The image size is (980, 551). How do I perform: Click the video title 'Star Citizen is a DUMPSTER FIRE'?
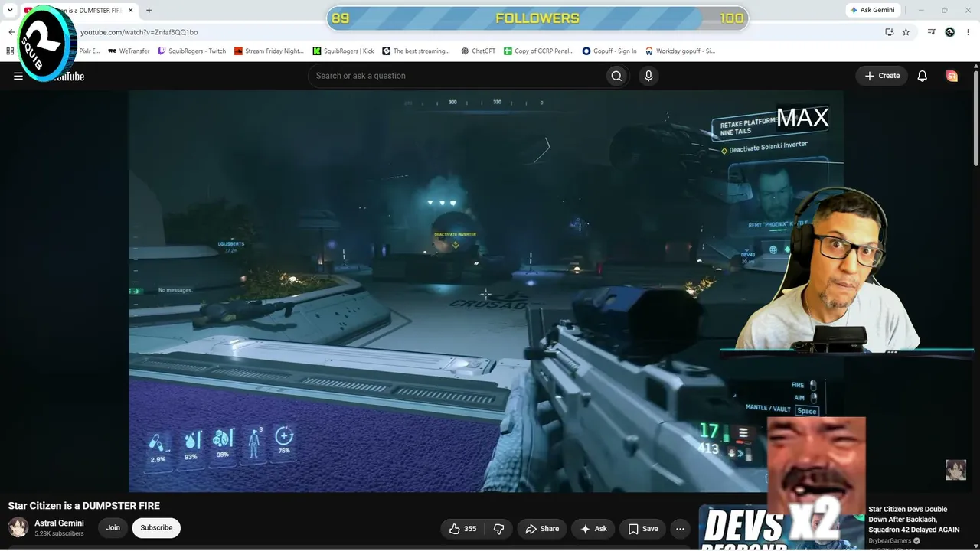click(x=84, y=506)
